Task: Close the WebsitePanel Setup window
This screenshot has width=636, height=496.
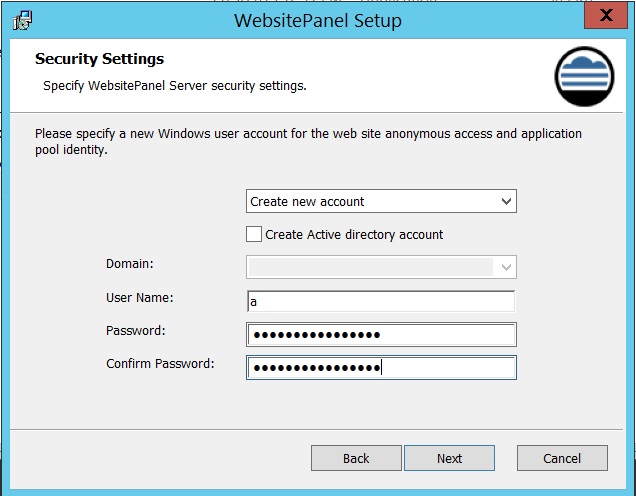Action: coord(606,15)
